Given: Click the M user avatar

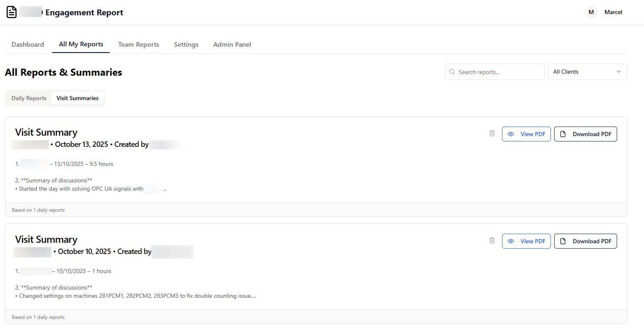Looking at the screenshot, I should coord(591,12).
